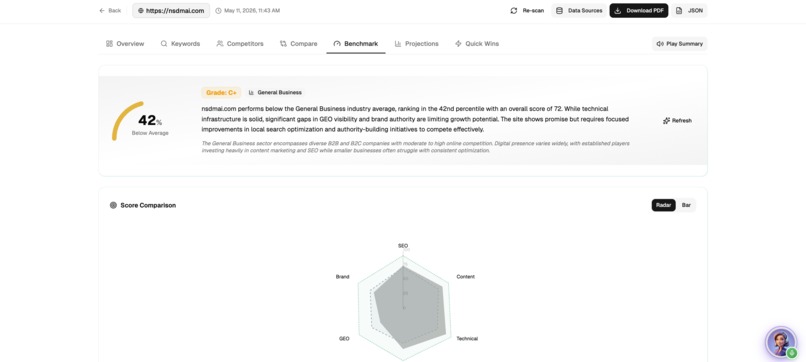Click the Content axis label on radar
The height and width of the screenshot is (362, 806).
point(465,277)
